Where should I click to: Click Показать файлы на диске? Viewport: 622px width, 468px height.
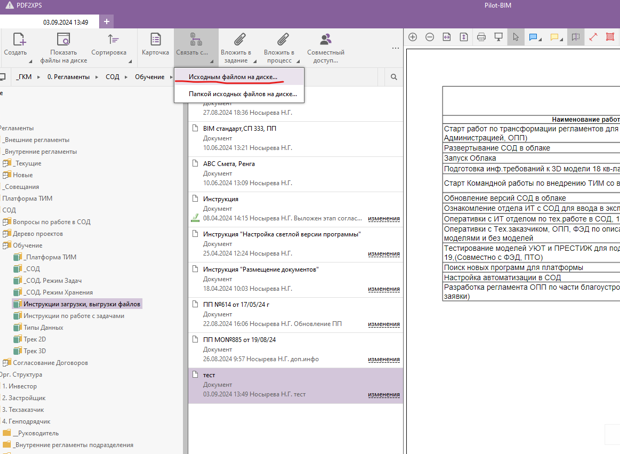(63, 45)
